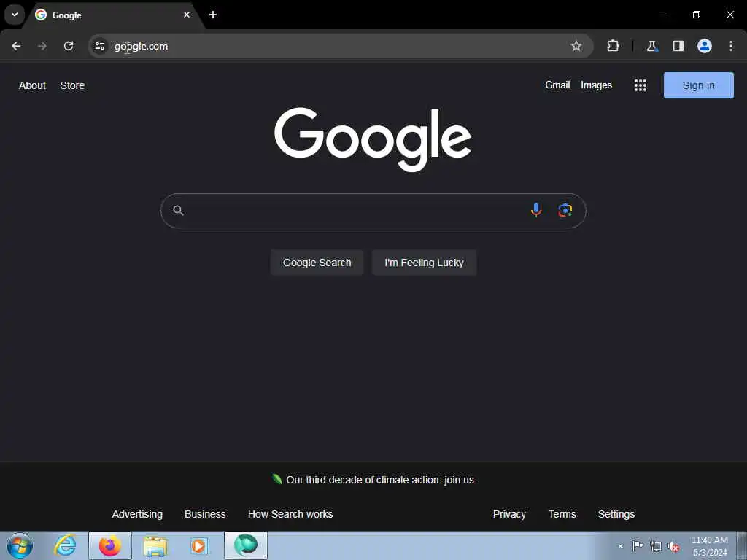This screenshot has width=747, height=560.
Task: Open the taskbar clock showing 11:40 AM
Action: (x=710, y=546)
